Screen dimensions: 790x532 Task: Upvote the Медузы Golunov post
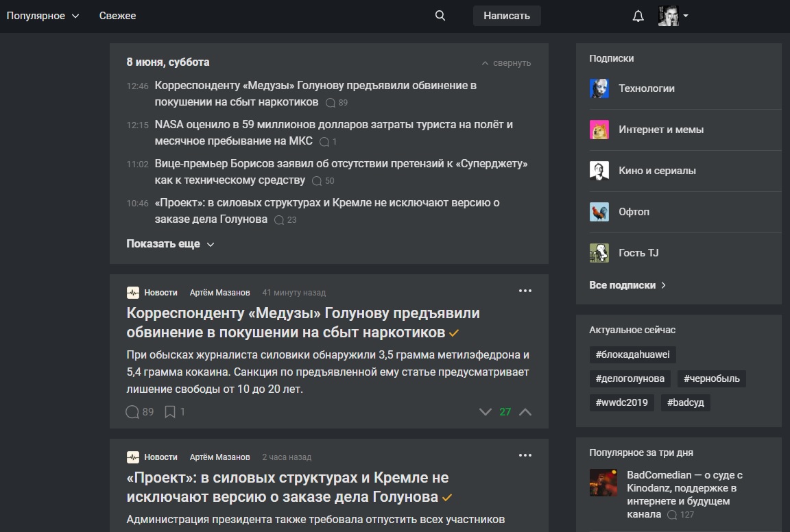pos(525,411)
